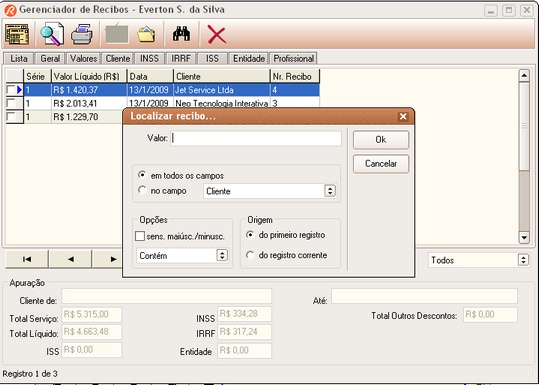Viewport: 539px width, 385px height.
Task: Click the R$ 1.229,70 value cell
Action: click(x=88, y=117)
